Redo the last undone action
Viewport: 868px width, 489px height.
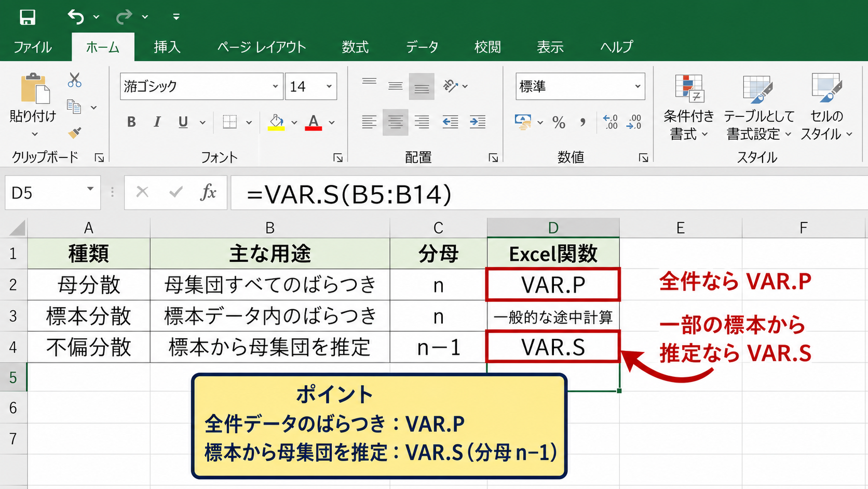(124, 17)
